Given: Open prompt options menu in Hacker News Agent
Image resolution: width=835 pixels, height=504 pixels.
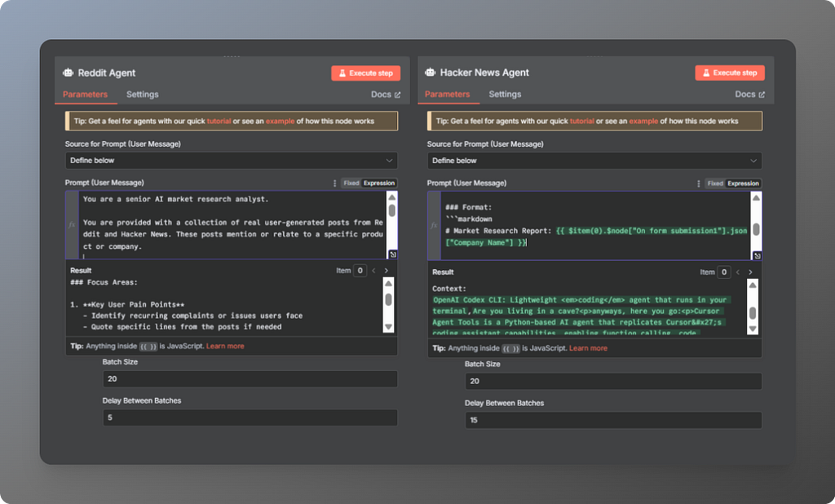Looking at the screenshot, I should [698, 183].
